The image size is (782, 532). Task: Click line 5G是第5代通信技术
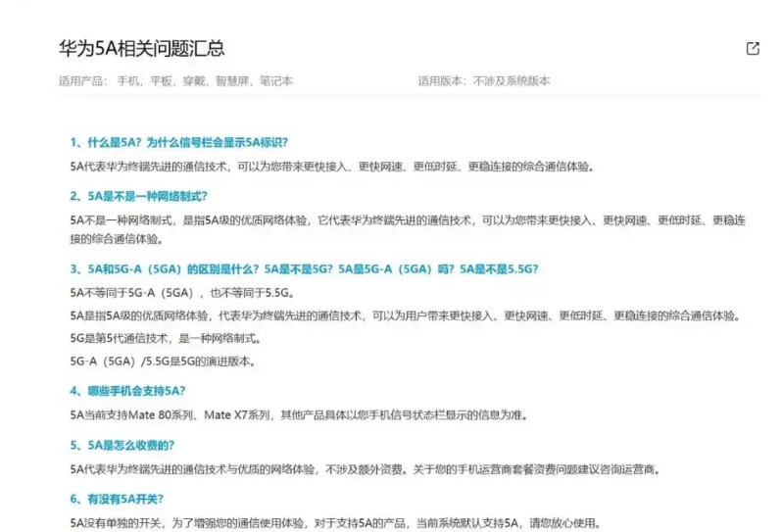click(166, 339)
